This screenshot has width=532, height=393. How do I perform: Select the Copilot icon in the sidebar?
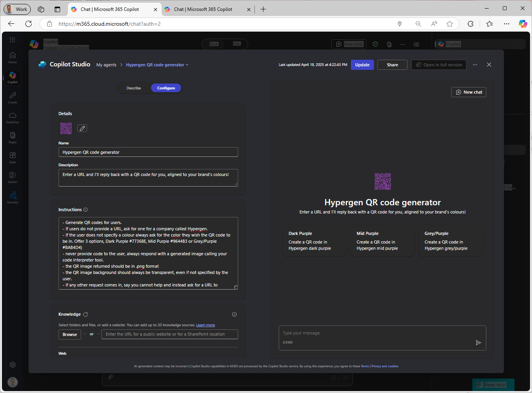[x=12, y=77]
